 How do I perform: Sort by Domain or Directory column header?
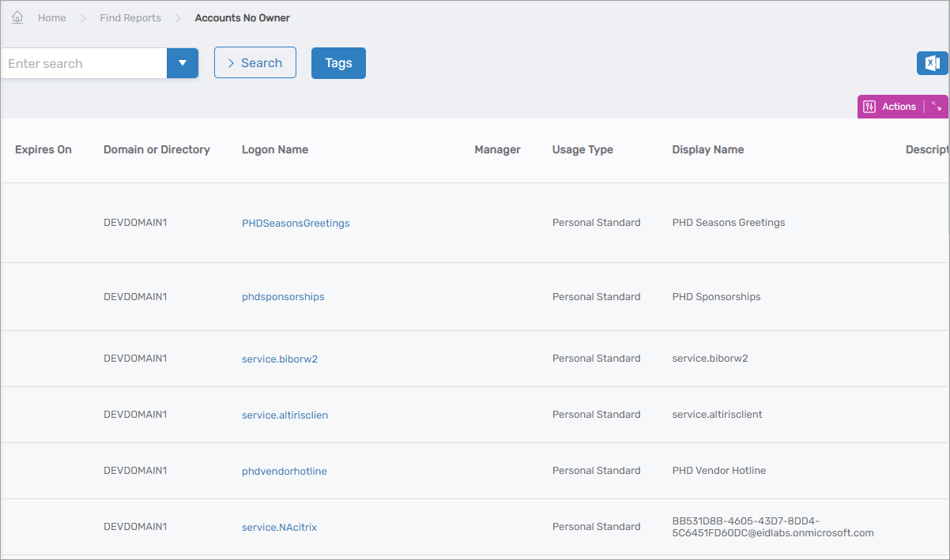156,150
